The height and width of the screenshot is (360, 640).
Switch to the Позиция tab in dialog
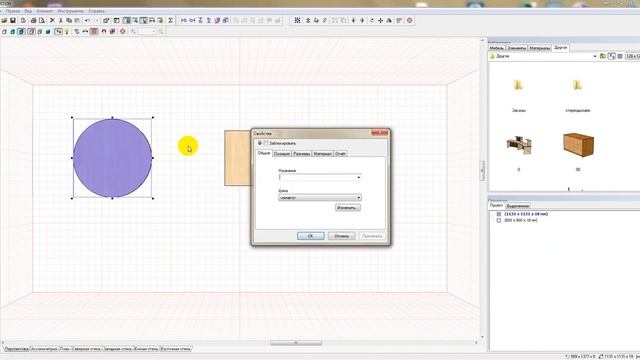[x=282, y=153]
